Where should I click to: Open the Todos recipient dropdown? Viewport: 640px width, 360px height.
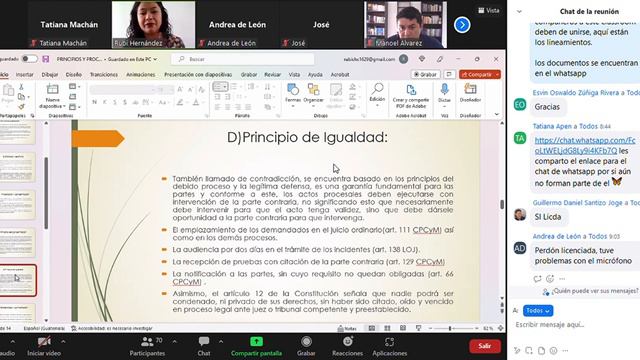(538, 311)
